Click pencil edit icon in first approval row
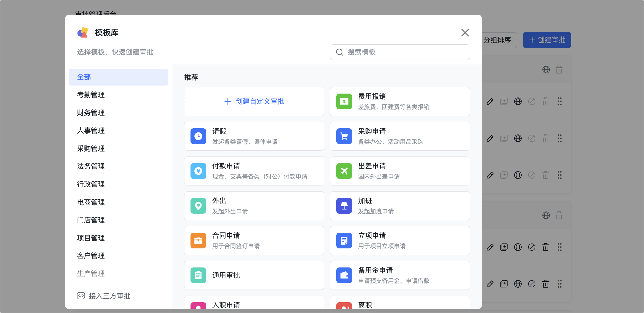Image resolution: width=644 pixels, height=313 pixels. (490, 102)
